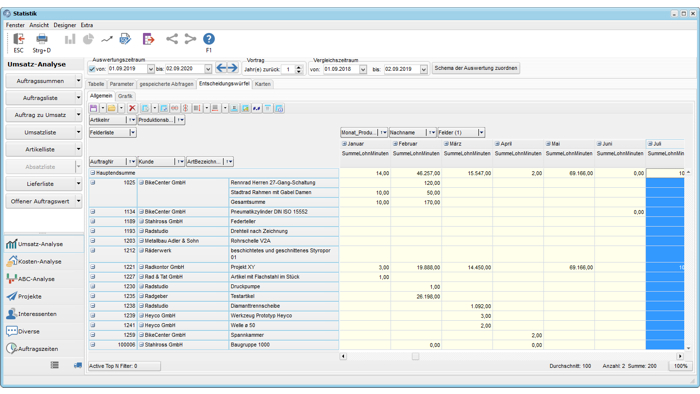The image size is (700, 394).
Task: Switch to the Grafik sub-tab
Action: coord(125,96)
